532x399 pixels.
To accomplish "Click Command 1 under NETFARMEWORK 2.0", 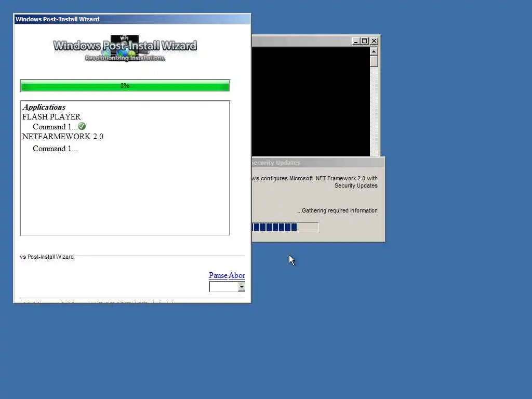I will pos(55,149).
